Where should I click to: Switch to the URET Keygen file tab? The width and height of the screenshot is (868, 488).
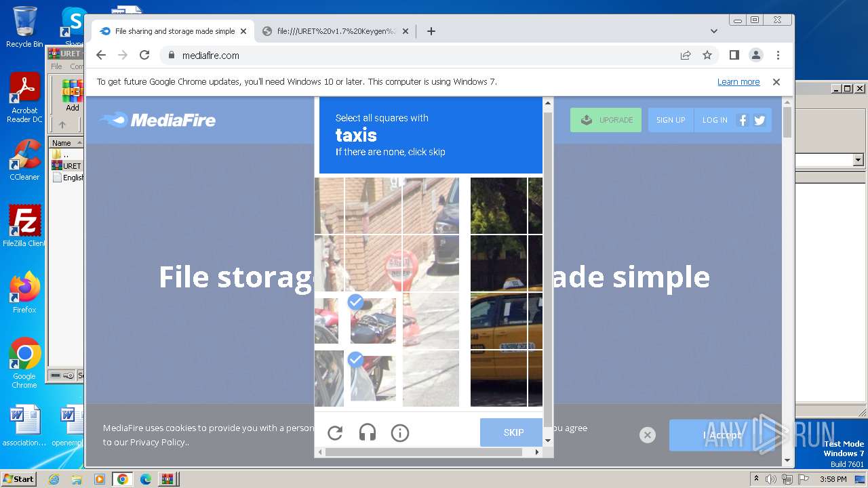[x=336, y=31]
